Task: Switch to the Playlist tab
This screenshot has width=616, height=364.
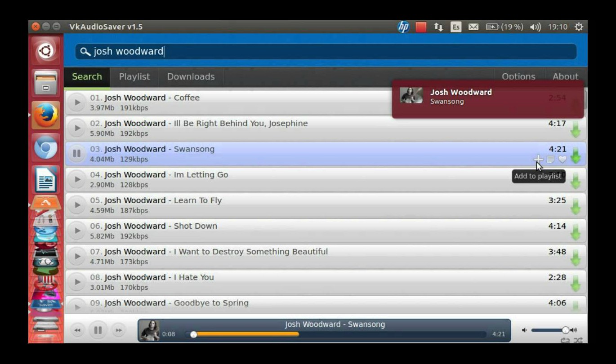Action: point(134,76)
